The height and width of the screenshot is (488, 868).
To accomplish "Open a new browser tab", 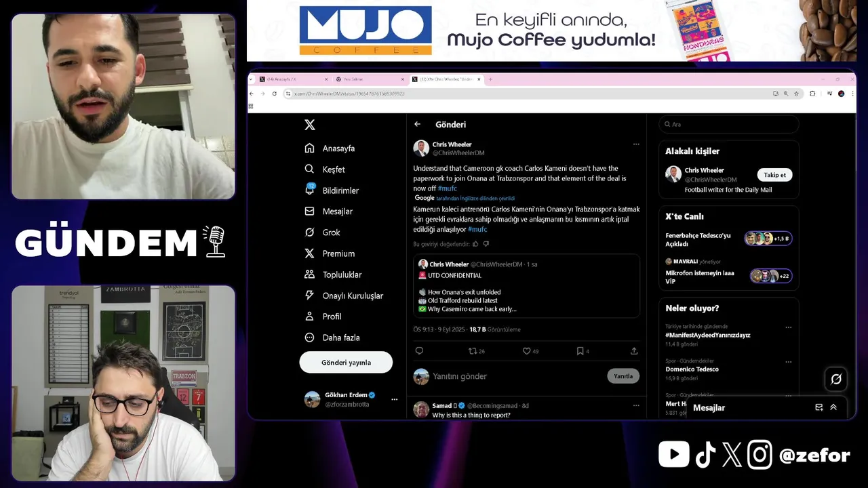I will pos(490,79).
